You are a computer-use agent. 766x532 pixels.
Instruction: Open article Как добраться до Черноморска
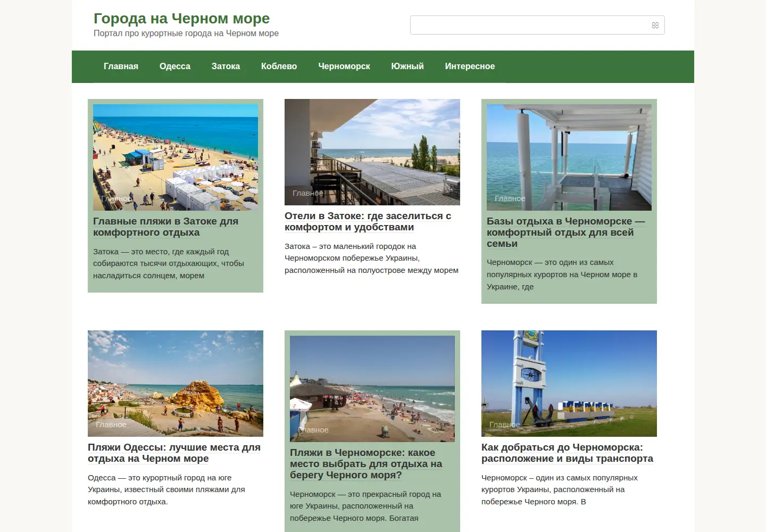click(x=567, y=453)
